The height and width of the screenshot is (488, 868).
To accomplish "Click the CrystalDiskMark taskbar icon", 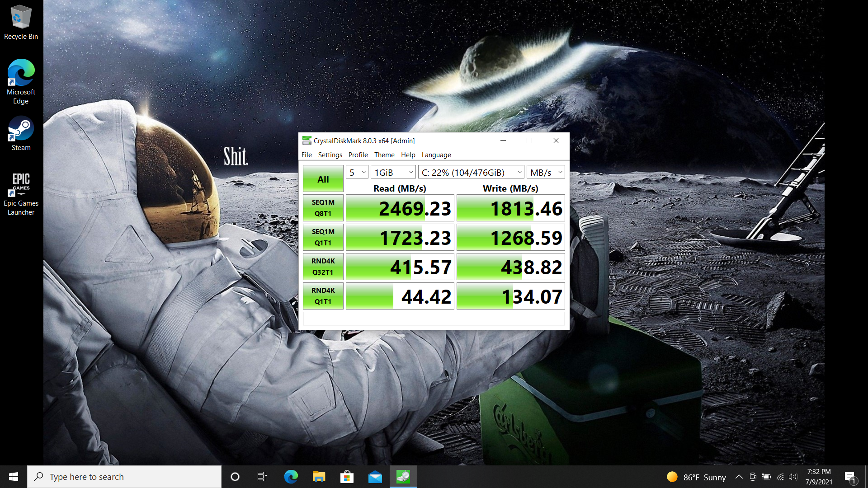I will [x=403, y=477].
